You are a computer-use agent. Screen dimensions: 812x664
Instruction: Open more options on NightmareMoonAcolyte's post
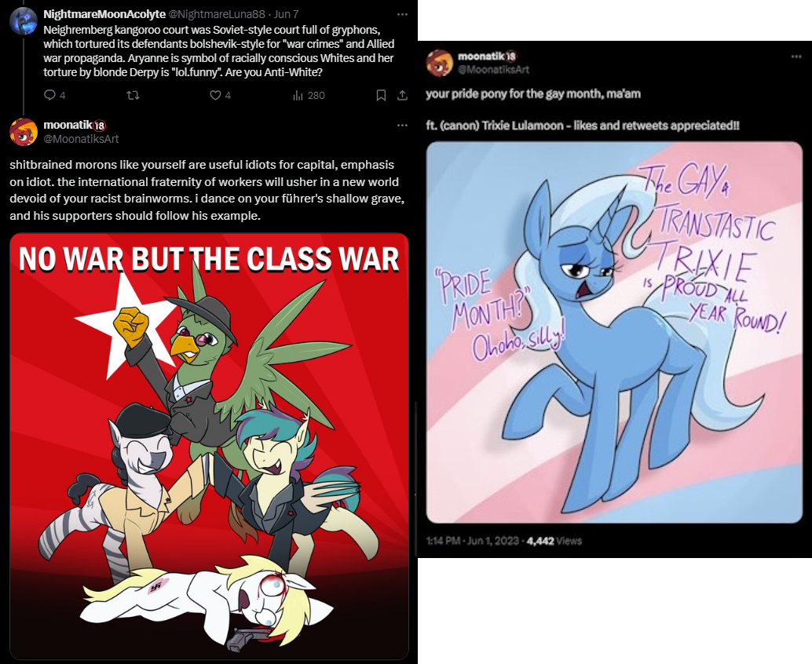click(x=402, y=14)
